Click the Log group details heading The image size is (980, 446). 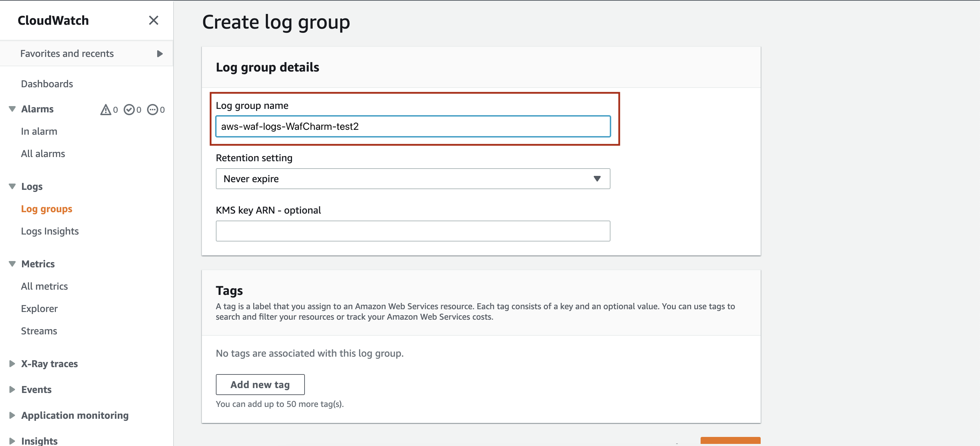pos(268,67)
